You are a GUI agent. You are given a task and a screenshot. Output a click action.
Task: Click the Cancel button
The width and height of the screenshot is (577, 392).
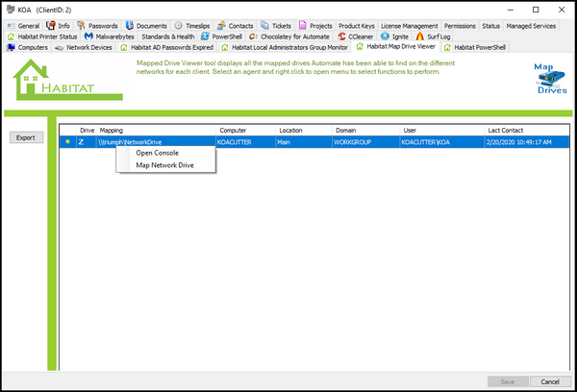click(550, 381)
